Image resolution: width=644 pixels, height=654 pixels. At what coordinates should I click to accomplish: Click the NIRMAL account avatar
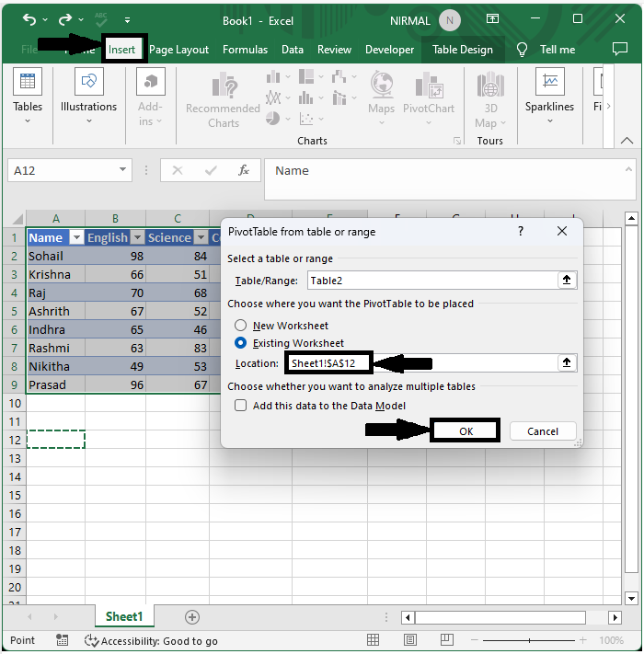pos(450,20)
